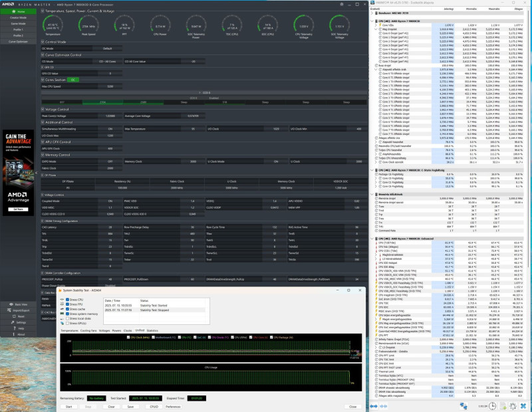The width and height of the screenshot is (532, 412).
Task: Open Profile 2 in Ryzen Master sidebar
Action: [x=19, y=36]
